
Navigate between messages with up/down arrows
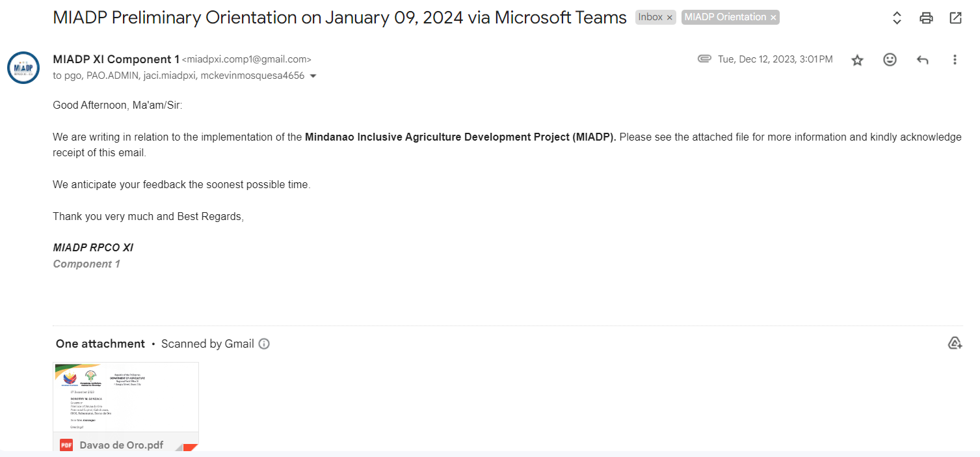pyautogui.click(x=897, y=18)
